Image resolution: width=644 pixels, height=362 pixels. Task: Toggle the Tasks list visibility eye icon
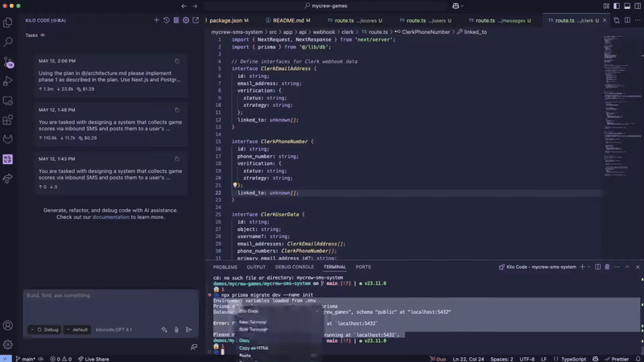tap(43, 35)
